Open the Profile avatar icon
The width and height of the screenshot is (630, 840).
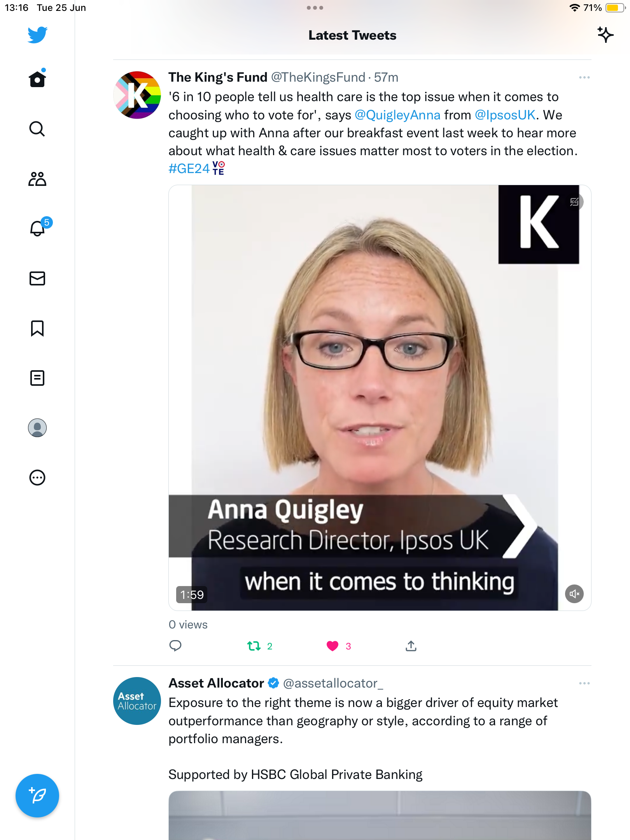[x=37, y=428]
